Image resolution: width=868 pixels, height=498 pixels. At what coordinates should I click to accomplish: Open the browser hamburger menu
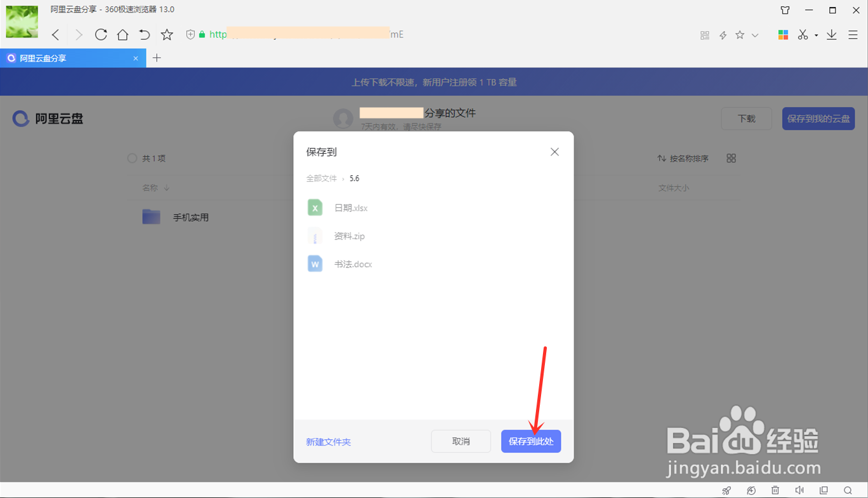(853, 35)
